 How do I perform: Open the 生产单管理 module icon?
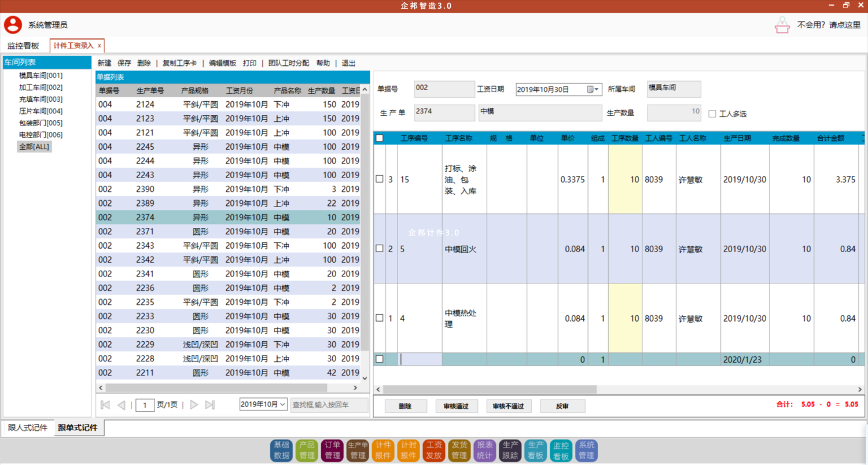(358, 451)
